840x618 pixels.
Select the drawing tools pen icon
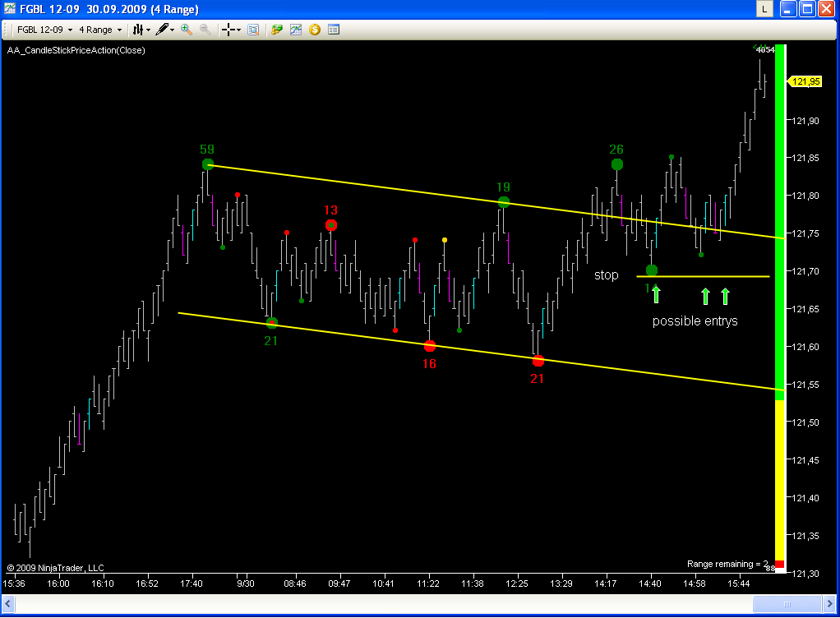[x=162, y=30]
